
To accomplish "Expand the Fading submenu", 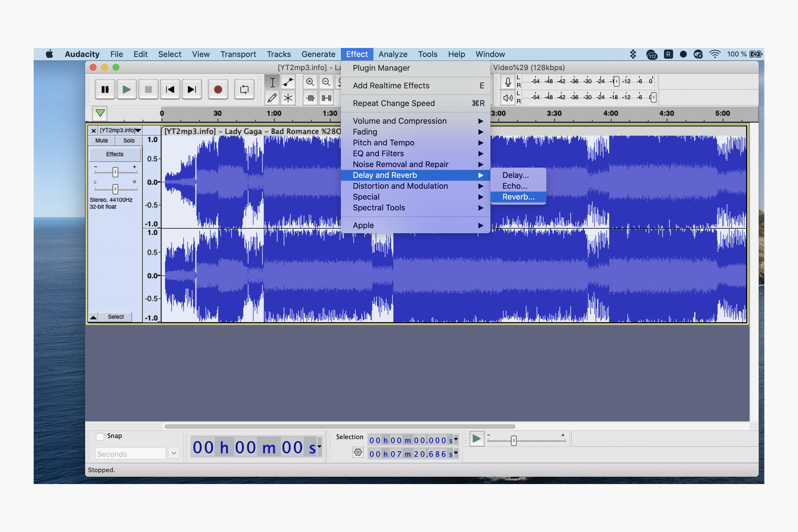I will point(416,132).
